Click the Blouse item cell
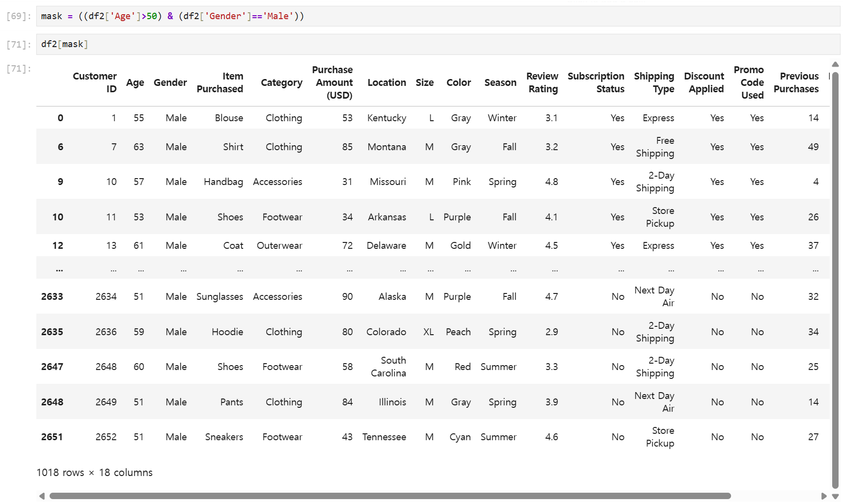The height and width of the screenshot is (504, 843). [229, 118]
